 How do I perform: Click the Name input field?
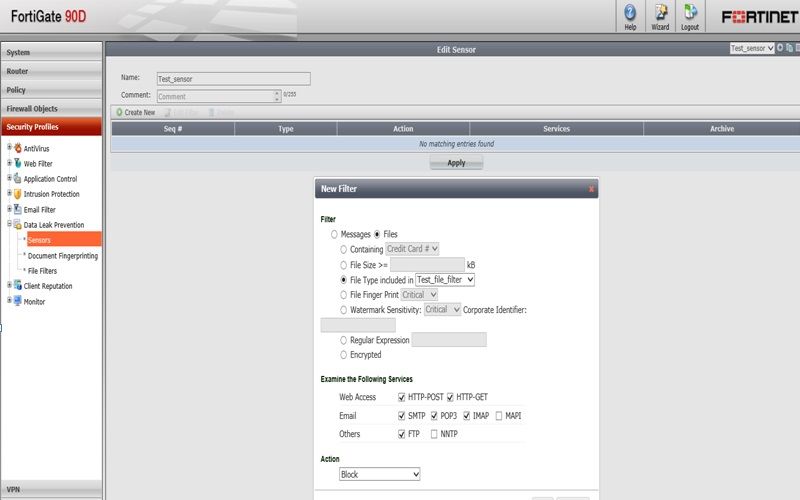[x=234, y=79]
